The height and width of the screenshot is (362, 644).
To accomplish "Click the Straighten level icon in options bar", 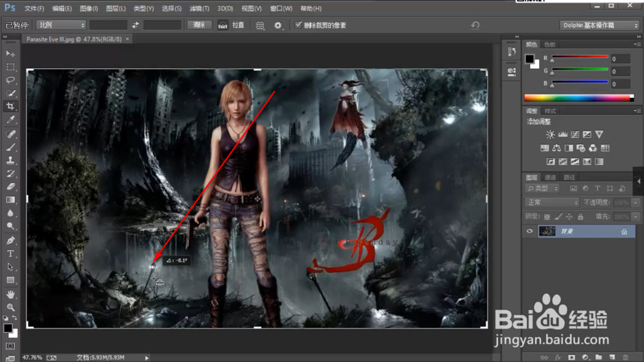I will tap(223, 25).
